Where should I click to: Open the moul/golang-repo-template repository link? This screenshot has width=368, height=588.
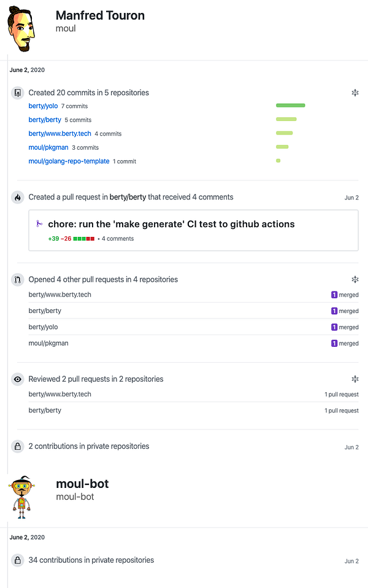click(69, 161)
